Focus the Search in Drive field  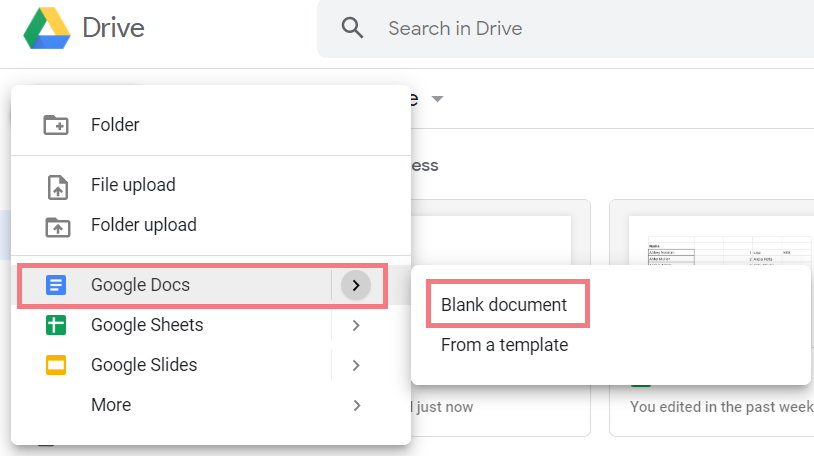click(565, 29)
